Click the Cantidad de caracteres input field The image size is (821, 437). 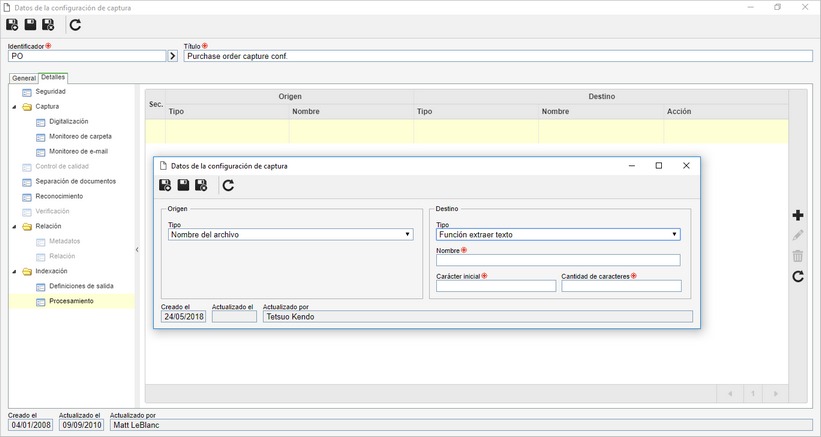622,286
